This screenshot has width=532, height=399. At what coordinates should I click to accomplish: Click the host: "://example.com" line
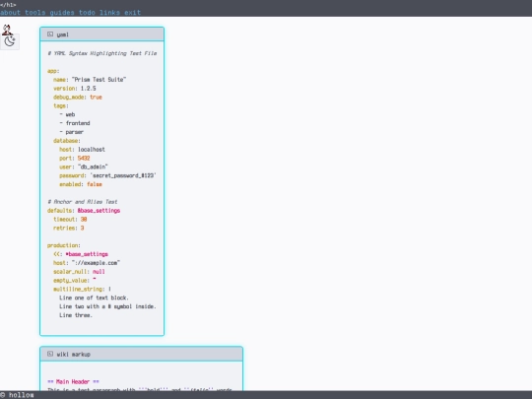87,263
